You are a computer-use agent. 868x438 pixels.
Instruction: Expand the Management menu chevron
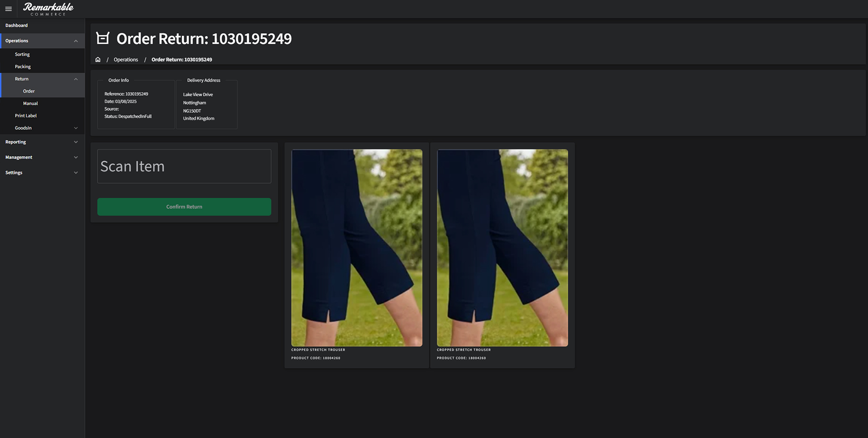pos(76,157)
